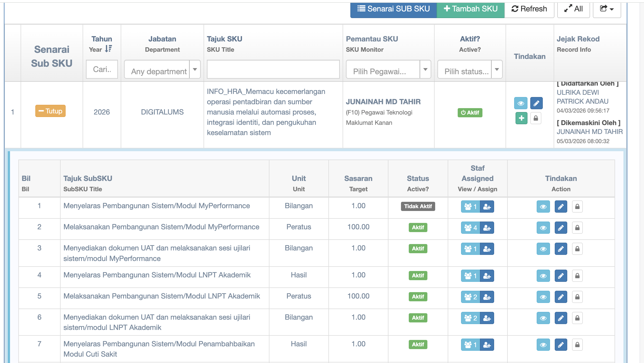Click the green plus icon to add Sub SKU
Image resolution: width=644 pixels, height=363 pixels.
(521, 118)
